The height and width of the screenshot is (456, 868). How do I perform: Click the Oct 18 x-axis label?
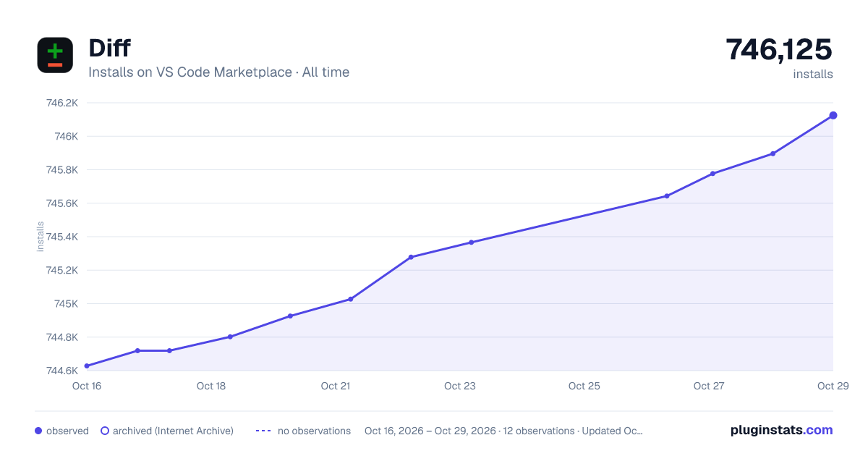tap(211, 386)
